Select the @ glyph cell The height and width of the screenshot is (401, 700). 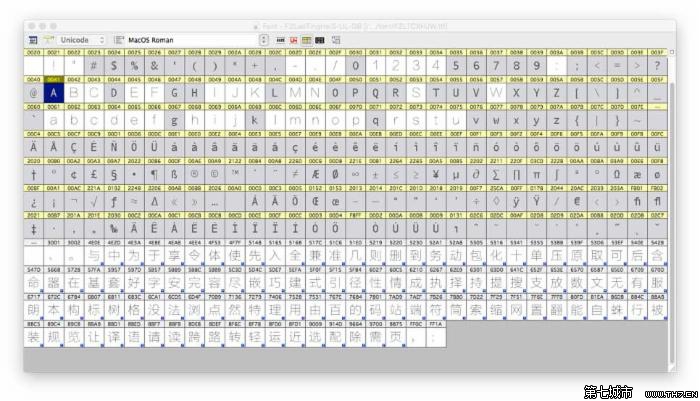pos(34,93)
